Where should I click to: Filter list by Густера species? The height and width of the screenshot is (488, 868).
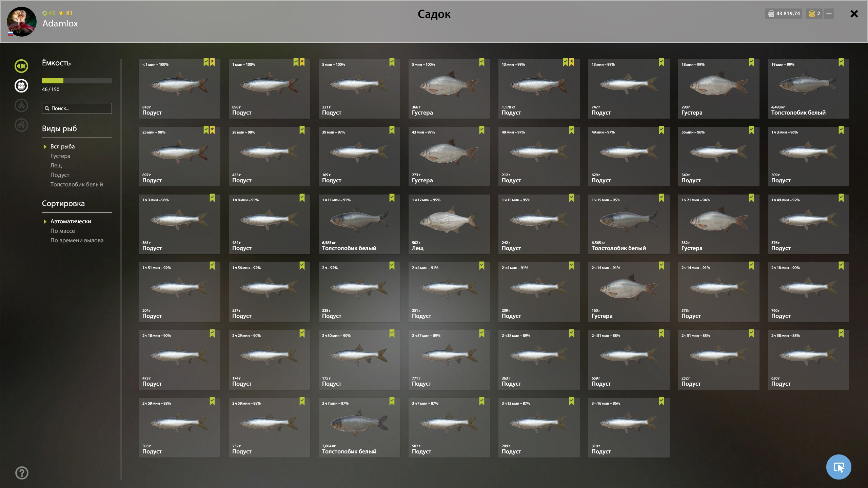coord(60,156)
